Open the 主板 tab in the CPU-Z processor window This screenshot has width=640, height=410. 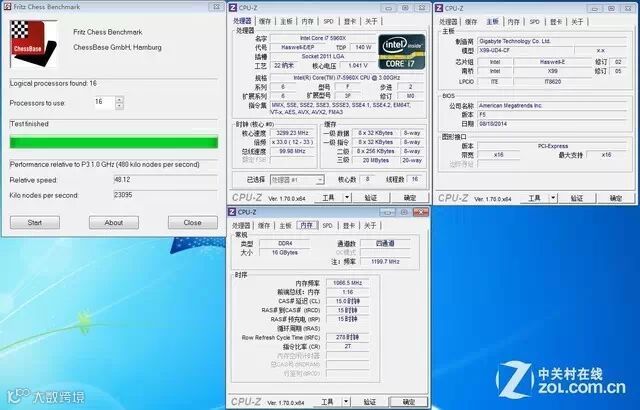[286, 21]
